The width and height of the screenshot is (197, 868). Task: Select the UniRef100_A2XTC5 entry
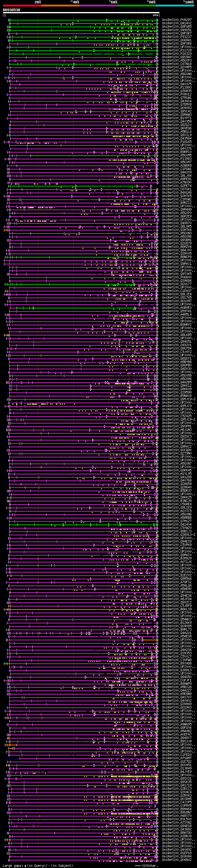click(x=176, y=511)
